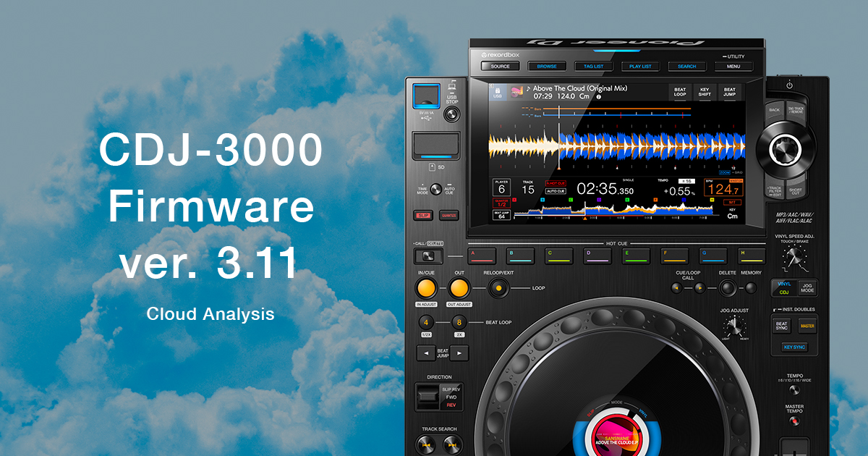Click the TAG TRACK / REMOVE button
The image size is (868, 456).
pyautogui.click(x=795, y=111)
